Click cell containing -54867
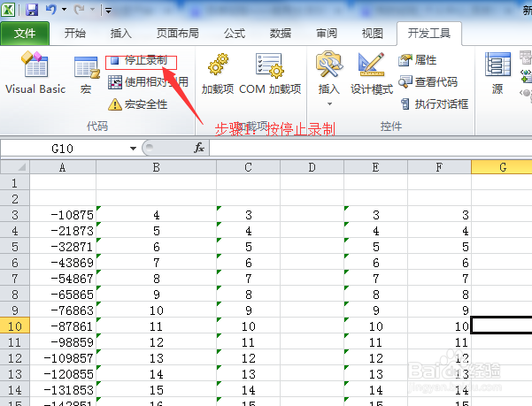Viewport: 532px width, 406px height. pyautogui.click(x=63, y=279)
